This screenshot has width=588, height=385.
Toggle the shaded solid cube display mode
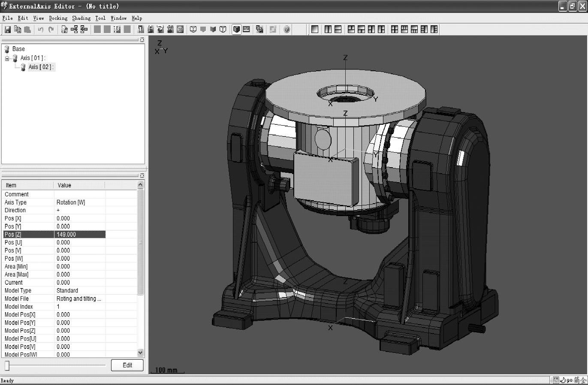coord(236,30)
